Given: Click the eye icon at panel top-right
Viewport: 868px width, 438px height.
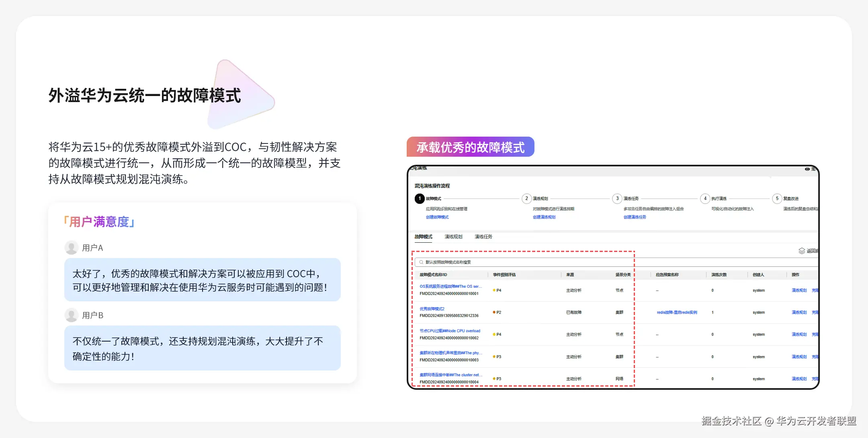Looking at the screenshot, I should 807,169.
